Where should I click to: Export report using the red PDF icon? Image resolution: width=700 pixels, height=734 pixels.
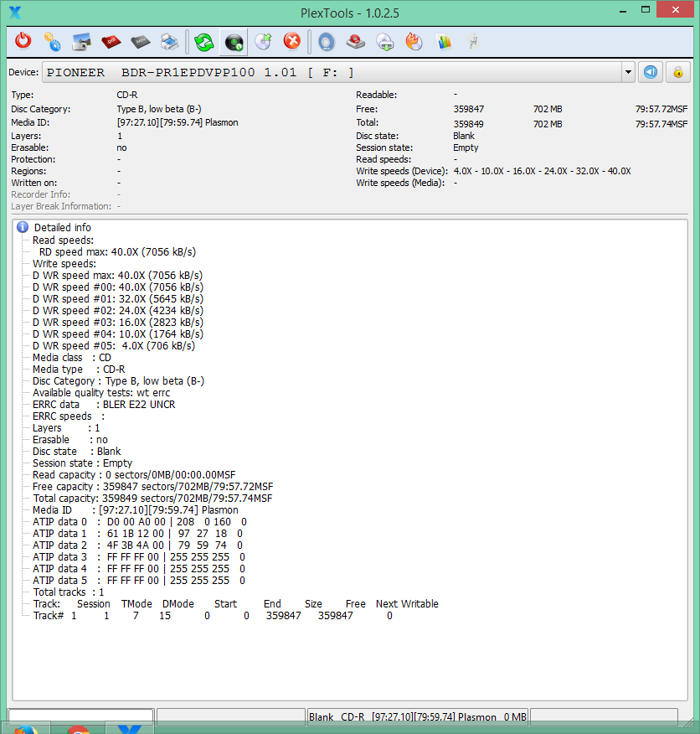pyautogui.click(x=111, y=42)
